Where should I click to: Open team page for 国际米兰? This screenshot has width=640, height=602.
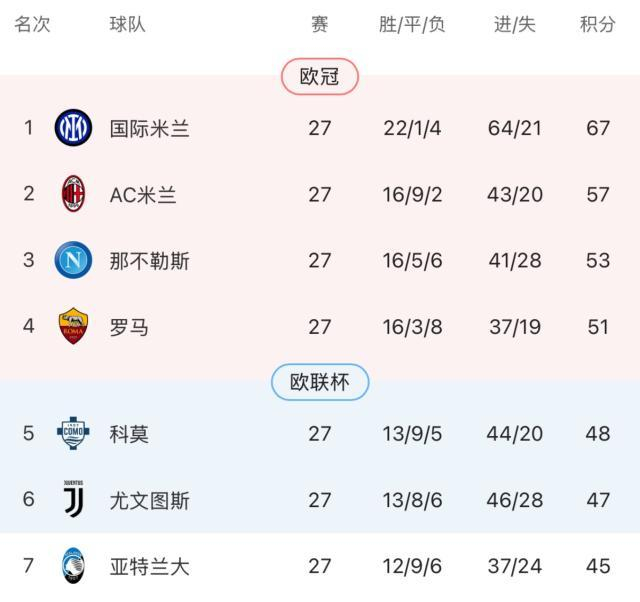[x=150, y=128]
